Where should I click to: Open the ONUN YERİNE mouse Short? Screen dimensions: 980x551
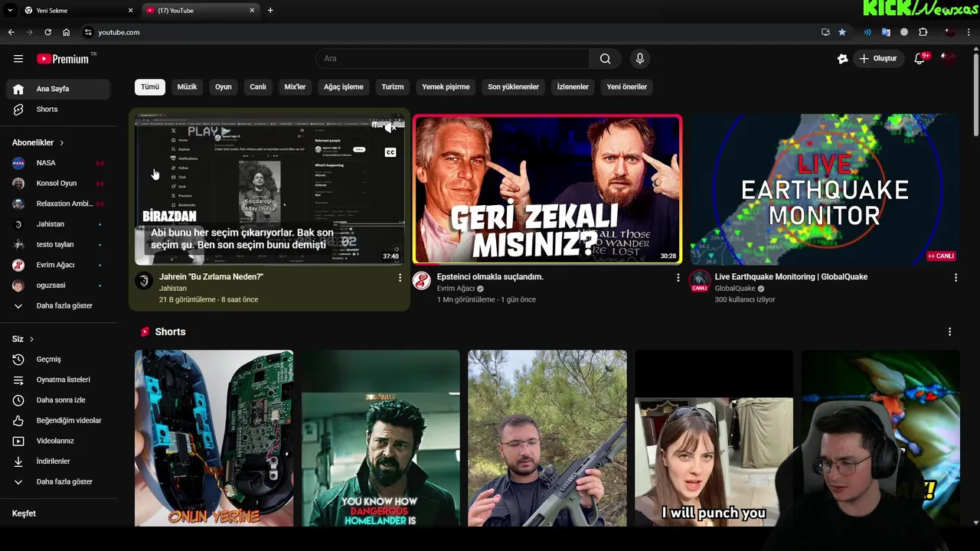tap(214, 439)
